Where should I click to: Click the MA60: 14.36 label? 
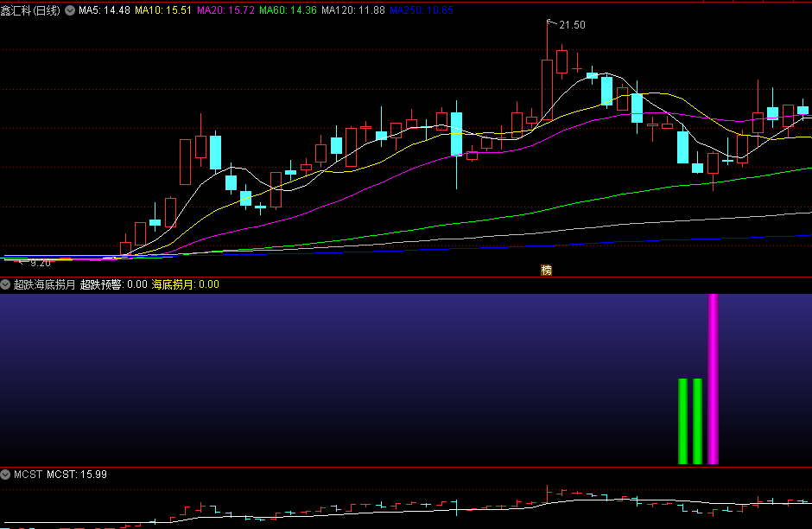click(288, 10)
